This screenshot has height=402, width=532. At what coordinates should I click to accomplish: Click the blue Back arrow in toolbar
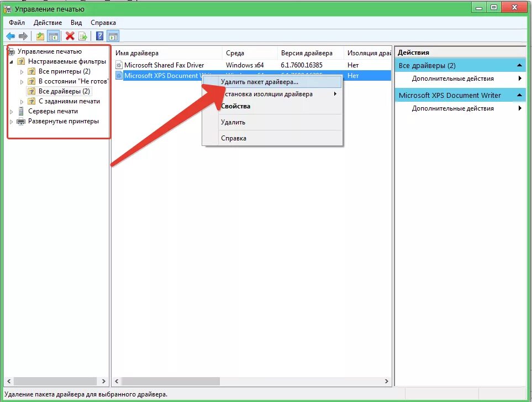(10, 36)
